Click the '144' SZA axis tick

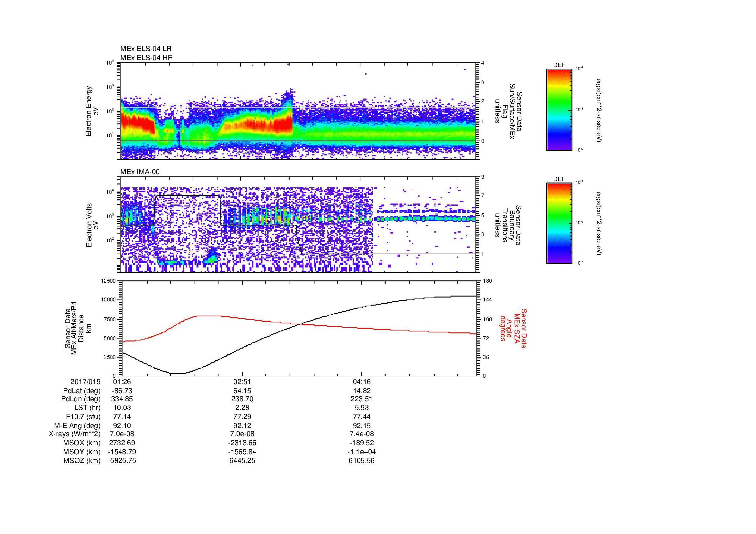487,300
